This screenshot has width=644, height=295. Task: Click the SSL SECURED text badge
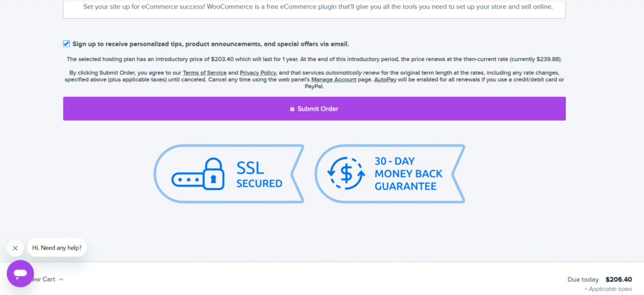coord(259,175)
